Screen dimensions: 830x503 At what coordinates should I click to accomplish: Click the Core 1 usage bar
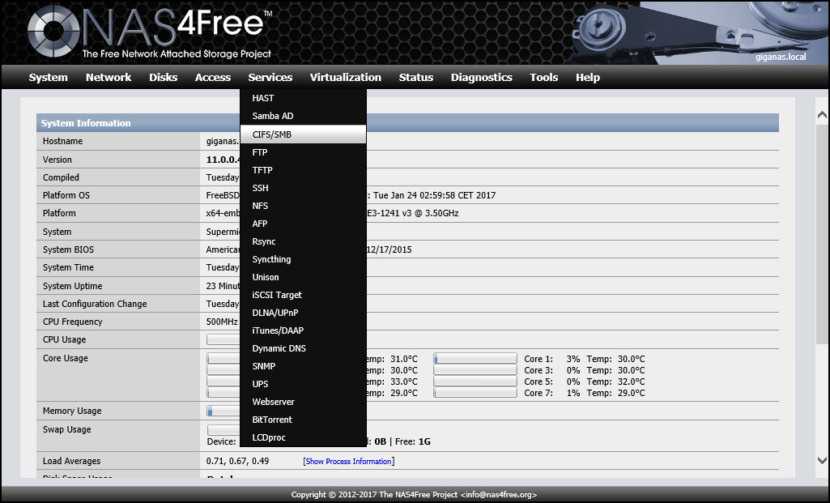(475, 358)
